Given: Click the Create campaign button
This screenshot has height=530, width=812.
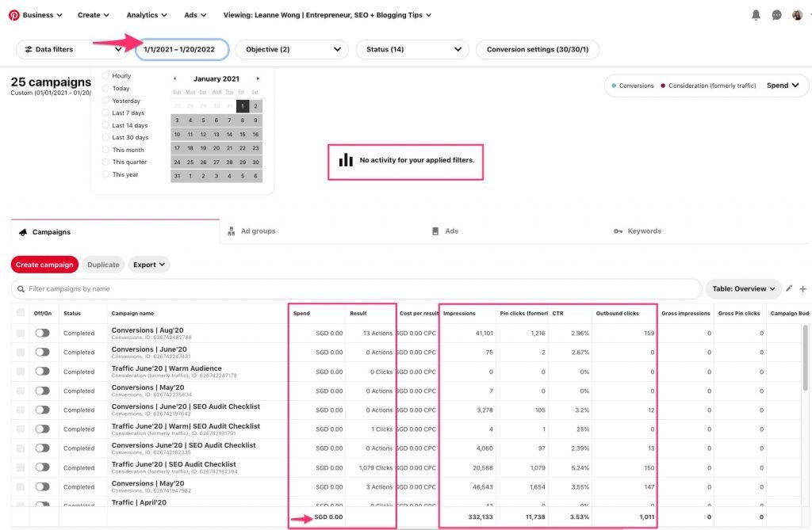Looking at the screenshot, I should point(44,265).
